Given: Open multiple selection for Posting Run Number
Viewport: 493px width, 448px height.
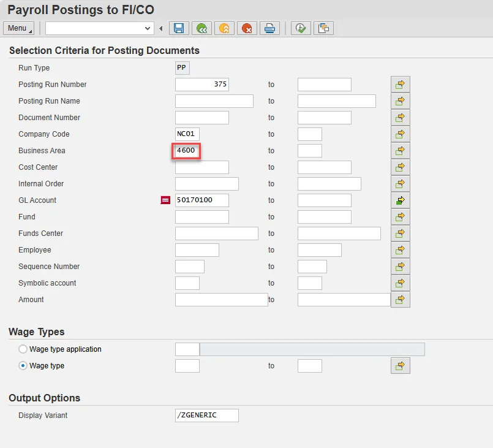Looking at the screenshot, I should [x=400, y=85].
